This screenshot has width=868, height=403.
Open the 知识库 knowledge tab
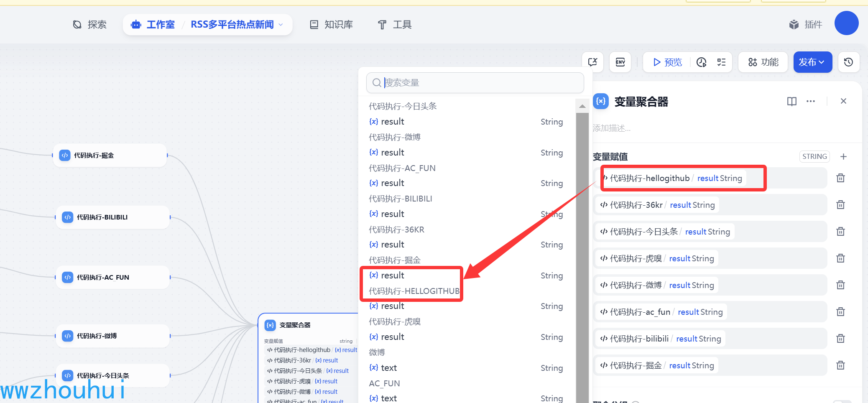(332, 25)
